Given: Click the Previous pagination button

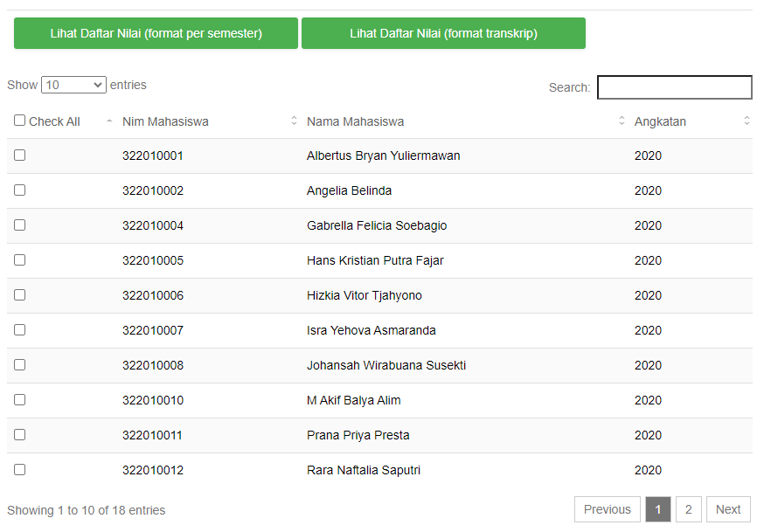Looking at the screenshot, I should click(608, 509).
